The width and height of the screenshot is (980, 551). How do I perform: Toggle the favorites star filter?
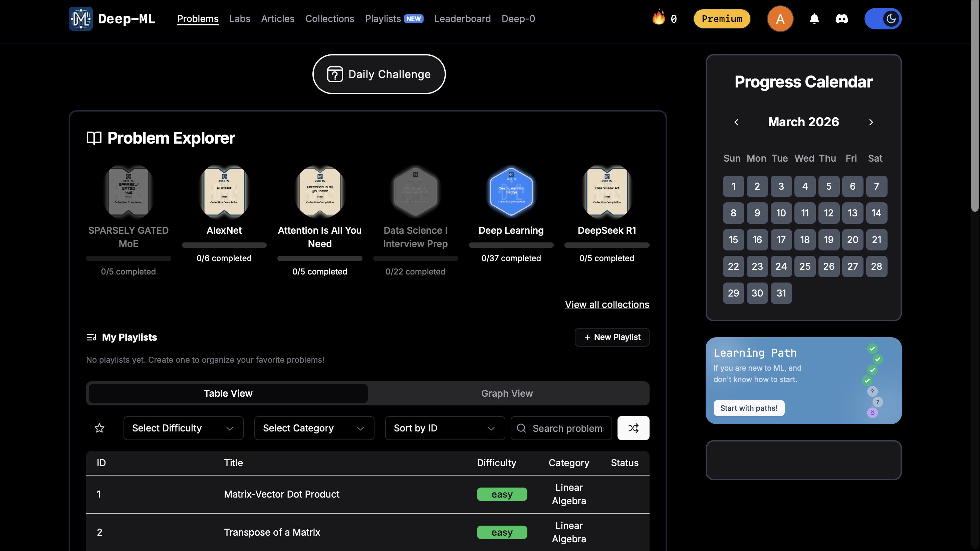[99, 428]
